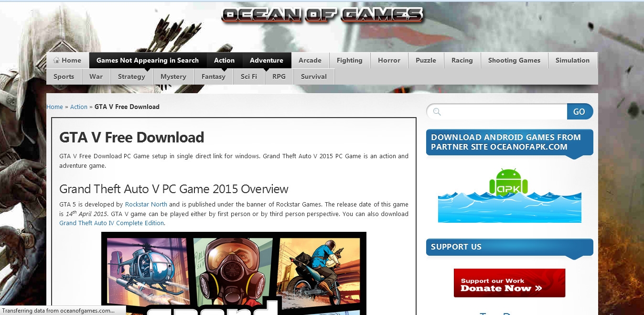Click the red Donate Now banner
The width and height of the screenshot is (644, 315).
coord(509,282)
